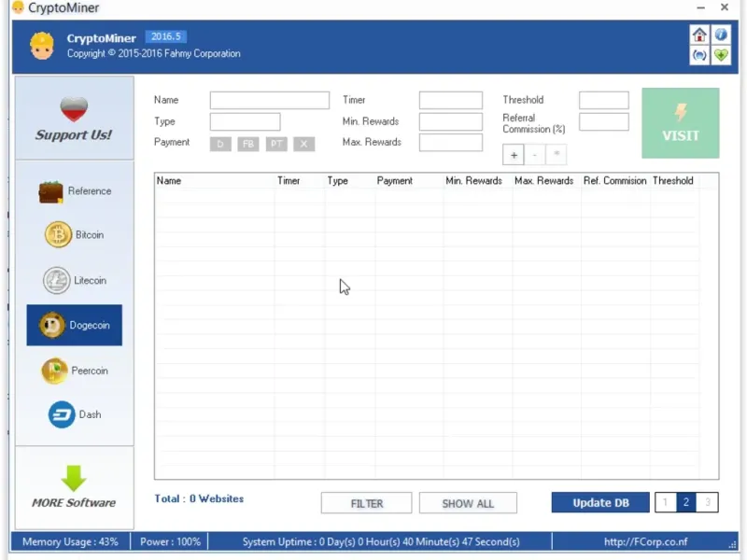Screen dimensions: 747x560
Task: Click the plus add button
Action: coord(514,155)
